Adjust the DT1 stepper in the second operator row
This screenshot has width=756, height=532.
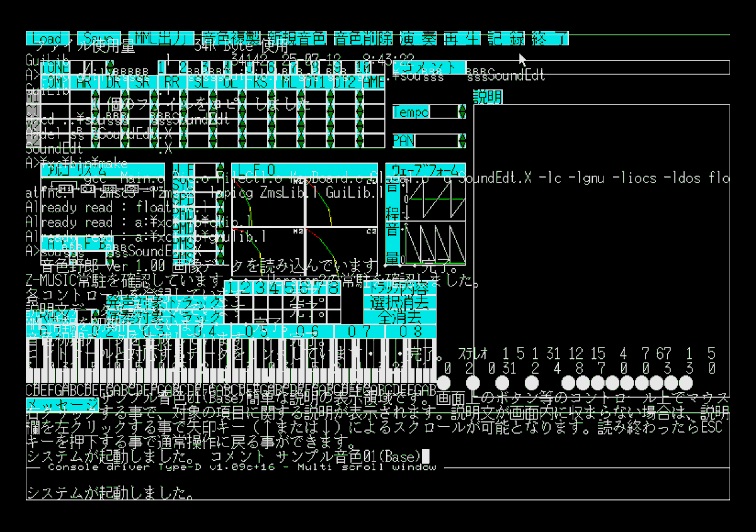[x=329, y=110]
